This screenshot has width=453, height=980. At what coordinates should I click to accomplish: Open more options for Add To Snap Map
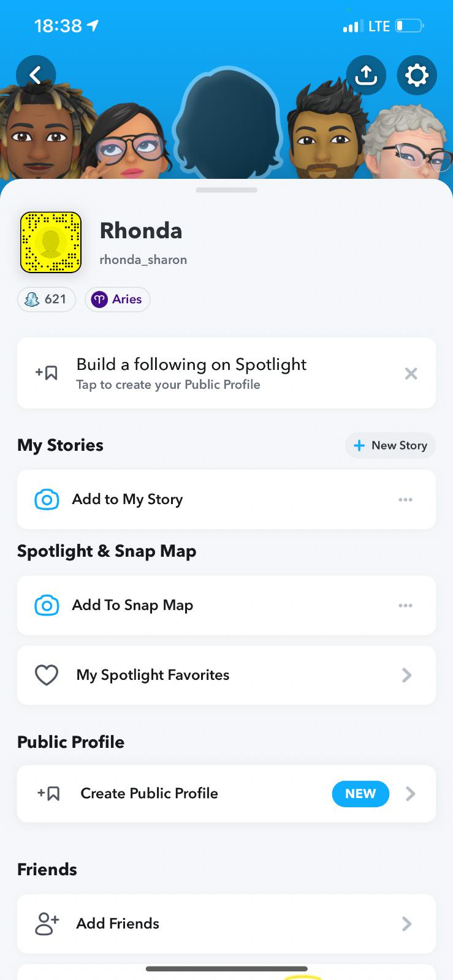pos(405,605)
